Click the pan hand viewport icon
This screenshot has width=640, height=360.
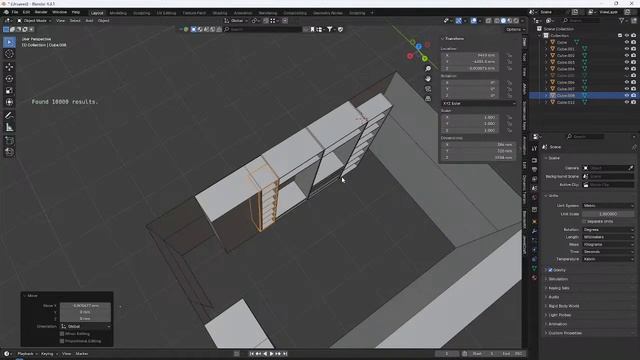[428, 78]
